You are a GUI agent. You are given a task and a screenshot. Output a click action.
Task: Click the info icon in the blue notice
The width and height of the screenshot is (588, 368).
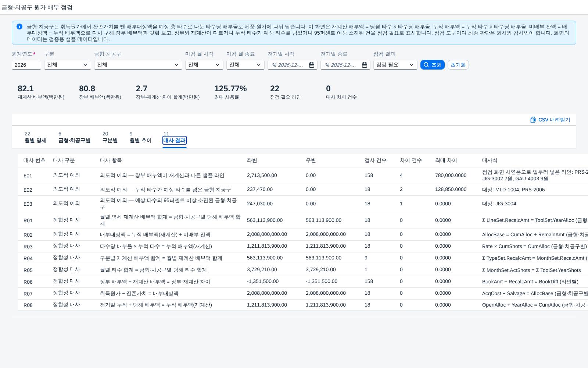point(19,26)
